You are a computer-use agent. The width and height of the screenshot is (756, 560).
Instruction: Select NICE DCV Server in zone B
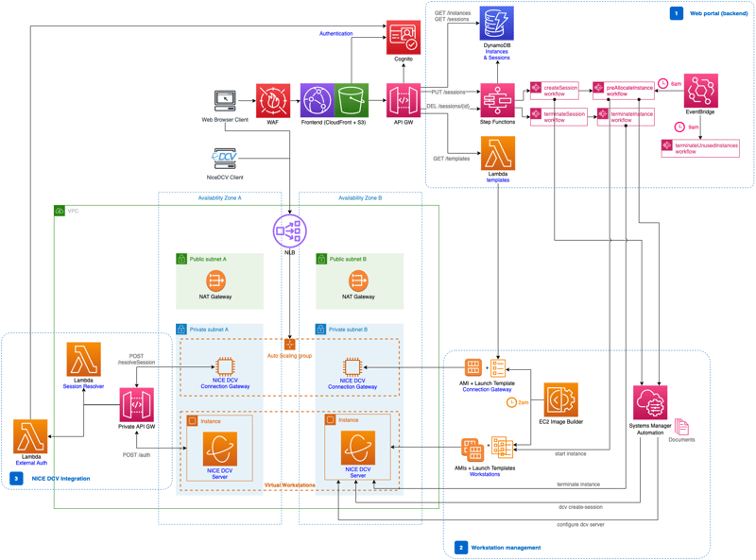tap(358, 448)
